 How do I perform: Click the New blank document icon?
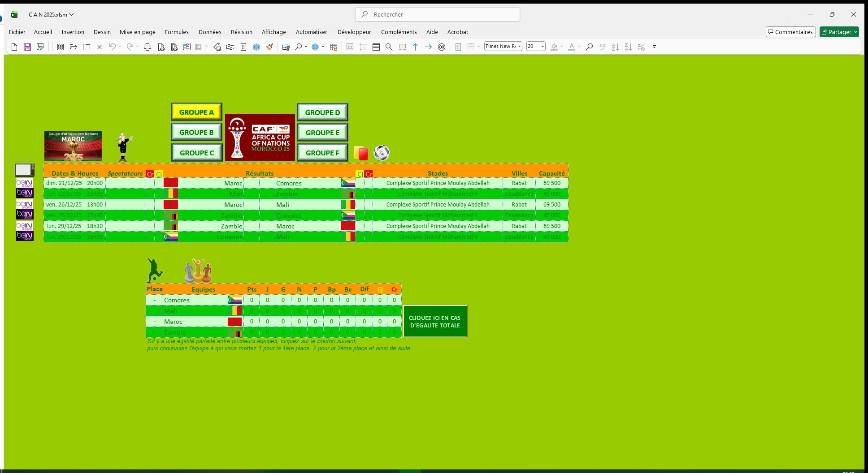14,47
